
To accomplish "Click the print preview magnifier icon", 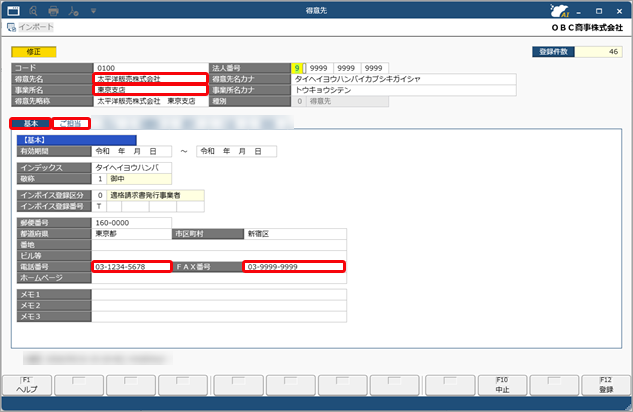I will pyautogui.click(x=34, y=11).
